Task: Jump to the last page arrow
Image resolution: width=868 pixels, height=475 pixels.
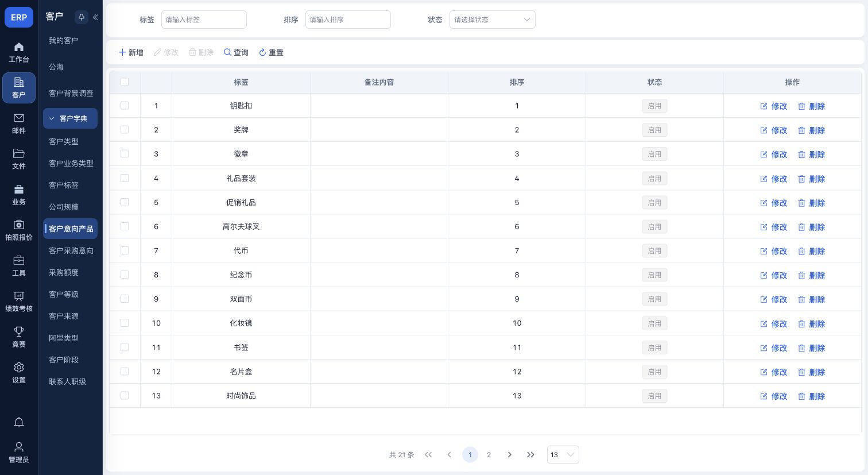Action: (x=530, y=454)
